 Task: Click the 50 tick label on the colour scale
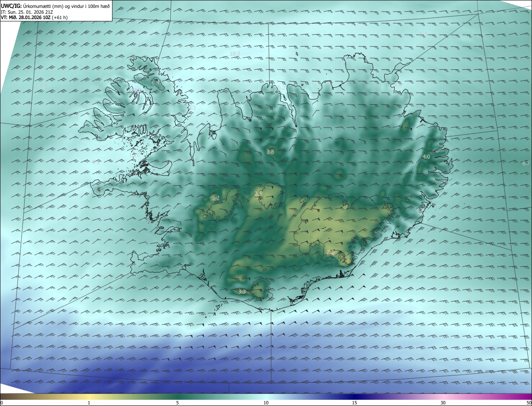point(529,403)
